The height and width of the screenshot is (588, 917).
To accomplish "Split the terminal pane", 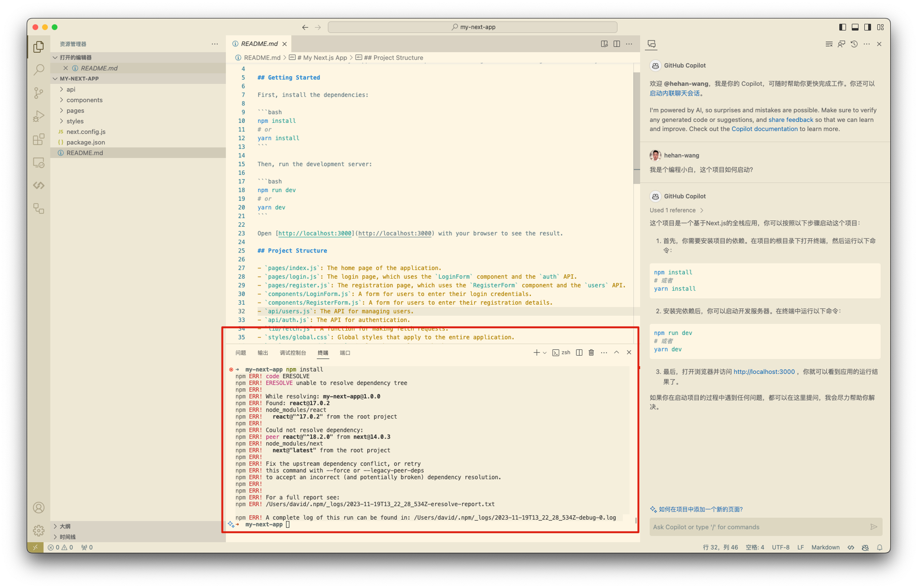I will pyautogui.click(x=579, y=352).
